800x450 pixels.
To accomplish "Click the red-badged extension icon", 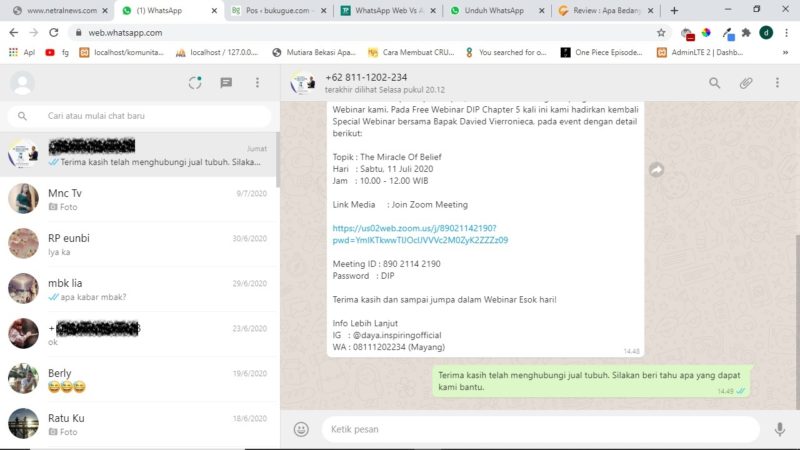I will point(687,34).
